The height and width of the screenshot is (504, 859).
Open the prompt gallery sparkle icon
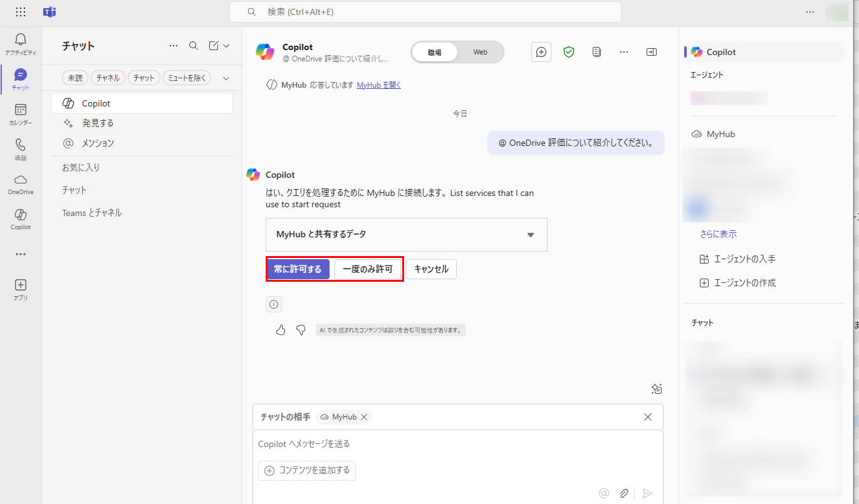click(x=657, y=389)
